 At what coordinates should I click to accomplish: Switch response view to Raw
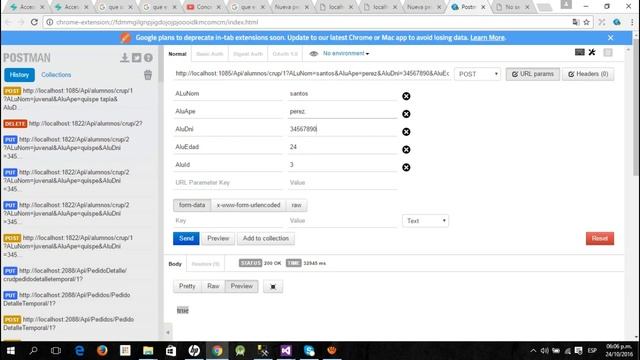point(213,286)
